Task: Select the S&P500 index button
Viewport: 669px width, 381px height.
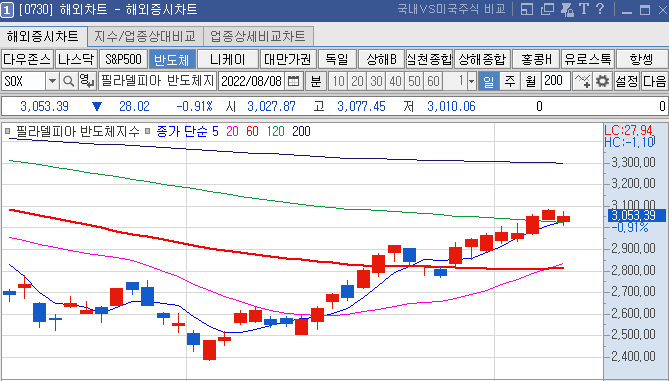Action: pyautogui.click(x=123, y=59)
